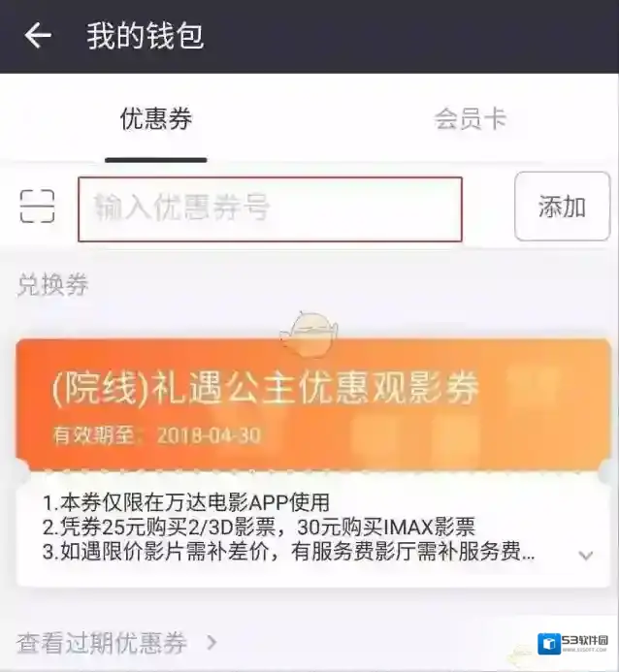The image size is (619, 672).
Task: Expand coupon terms with chevron arrow
Action: (586, 556)
